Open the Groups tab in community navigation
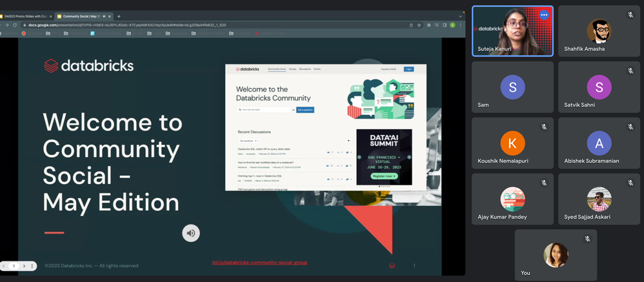 click(292, 68)
